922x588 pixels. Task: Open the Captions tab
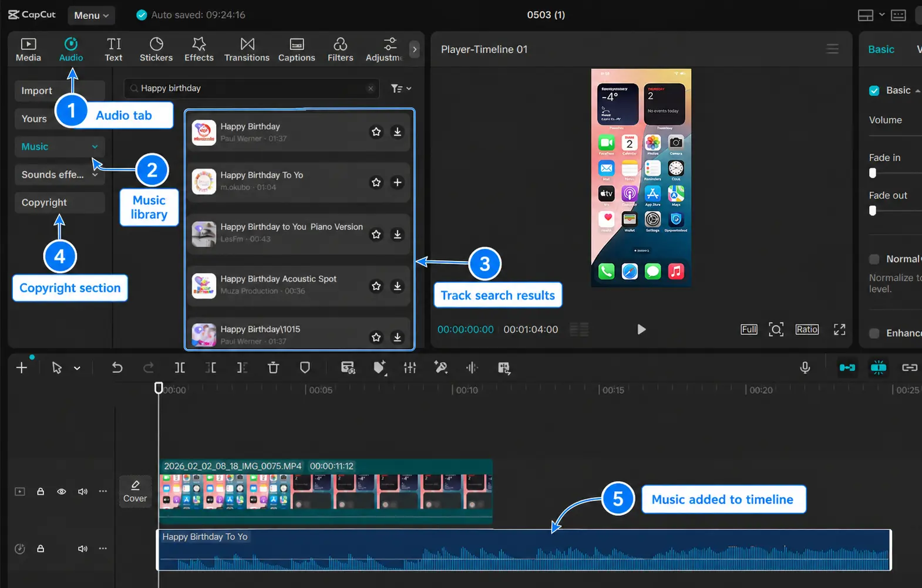pos(297,49)
